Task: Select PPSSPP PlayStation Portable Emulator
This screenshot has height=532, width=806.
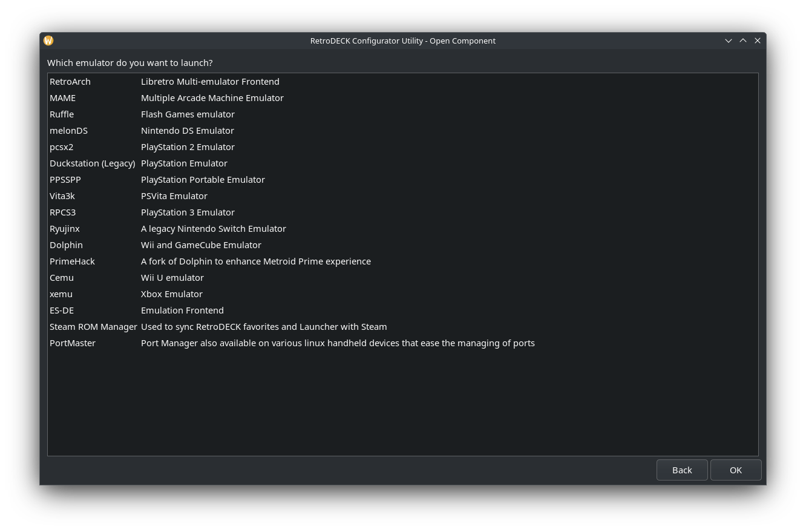Action: [x=65, y=180]
